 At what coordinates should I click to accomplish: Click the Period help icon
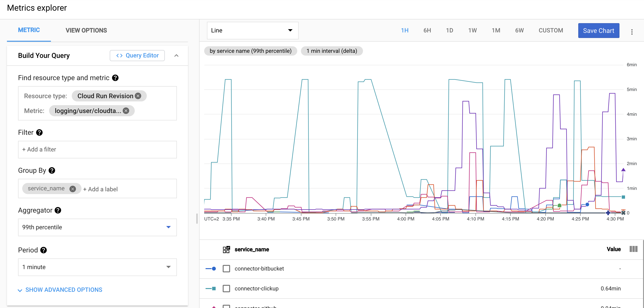44,250
